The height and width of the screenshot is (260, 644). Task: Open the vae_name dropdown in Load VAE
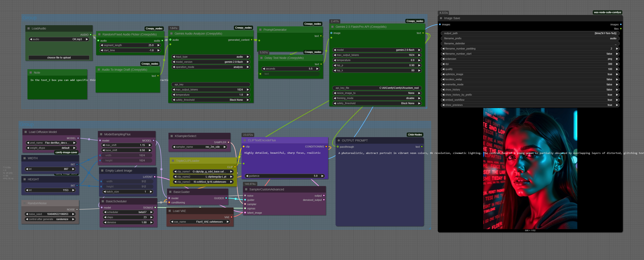click(200, 222)
